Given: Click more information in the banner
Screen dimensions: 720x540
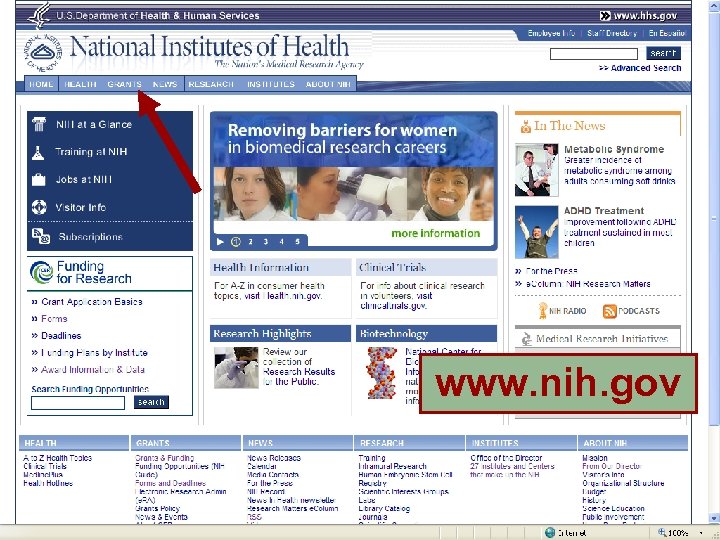Looking at the screenshot, I should (x=435, y=233).
